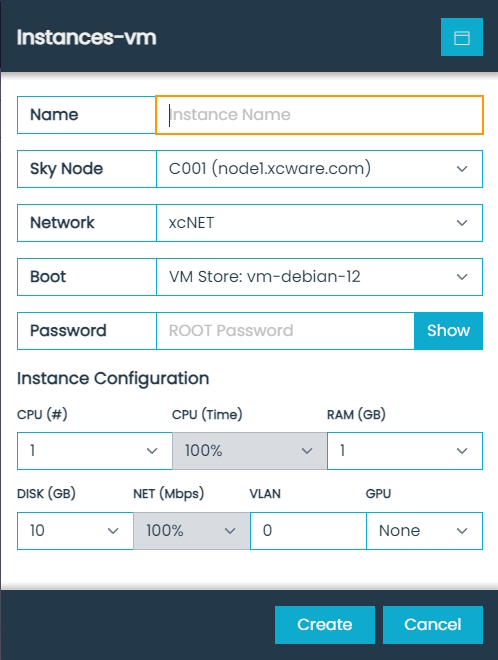Click the Show password button
498x660 pixels.
pyautogui.click(x=448, y=330)
